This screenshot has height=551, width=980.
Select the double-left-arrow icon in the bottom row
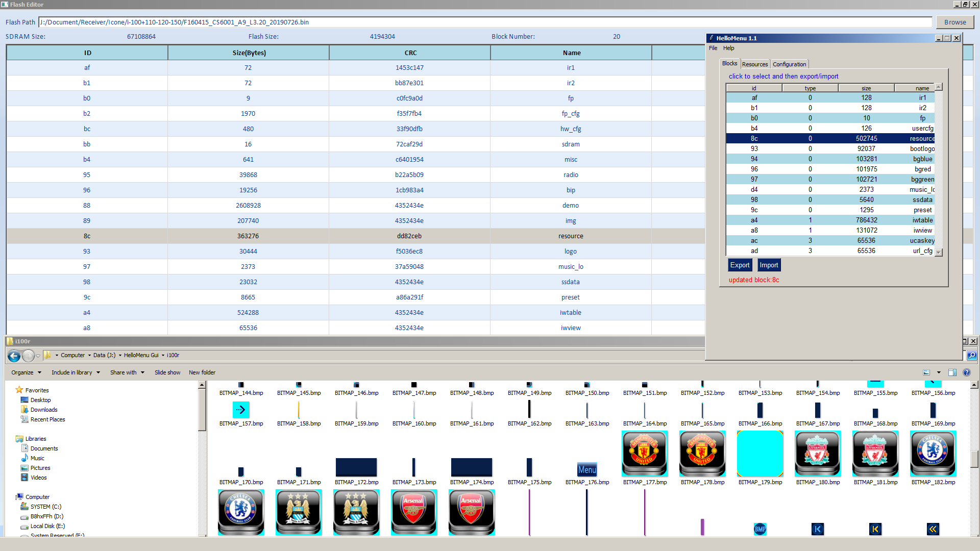point(933,529)
